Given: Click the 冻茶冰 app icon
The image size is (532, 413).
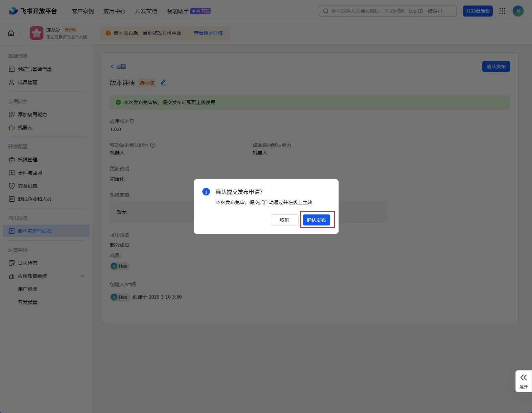Looking at the screenshot, I should click(37, 33).
